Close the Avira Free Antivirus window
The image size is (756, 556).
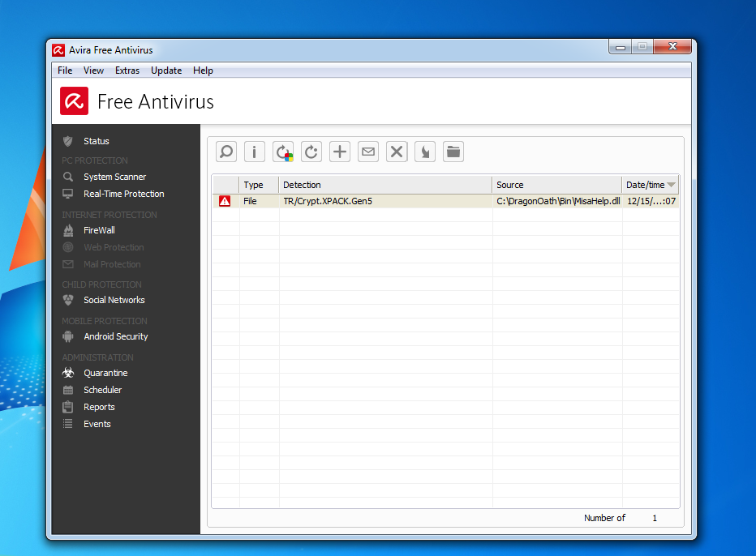pyautogui.click(x=672, y=46)
